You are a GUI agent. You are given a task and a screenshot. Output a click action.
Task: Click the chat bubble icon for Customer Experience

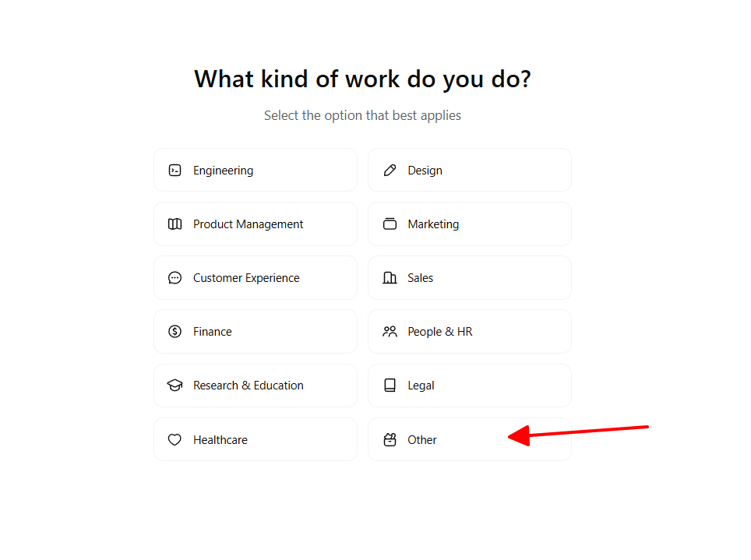coord(175,278)
